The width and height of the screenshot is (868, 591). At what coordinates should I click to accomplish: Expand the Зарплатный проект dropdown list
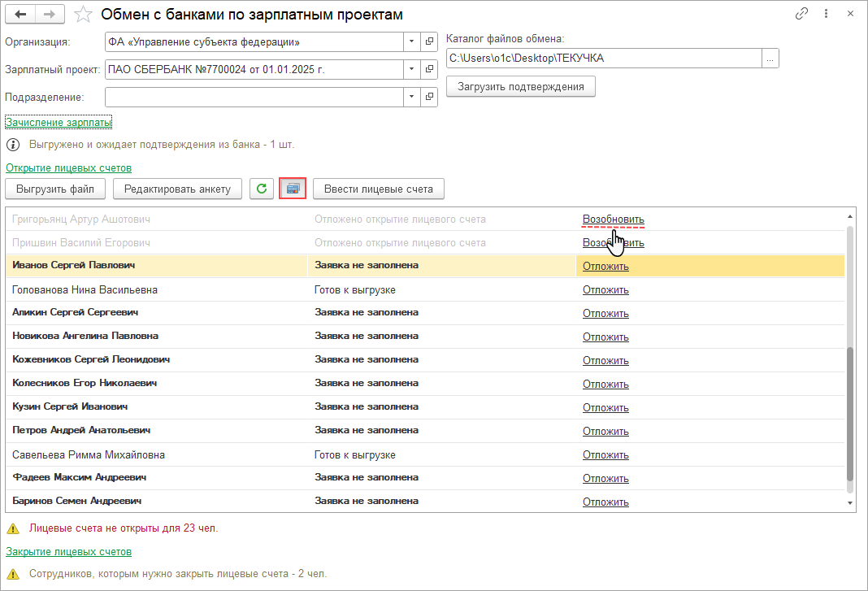412,70
